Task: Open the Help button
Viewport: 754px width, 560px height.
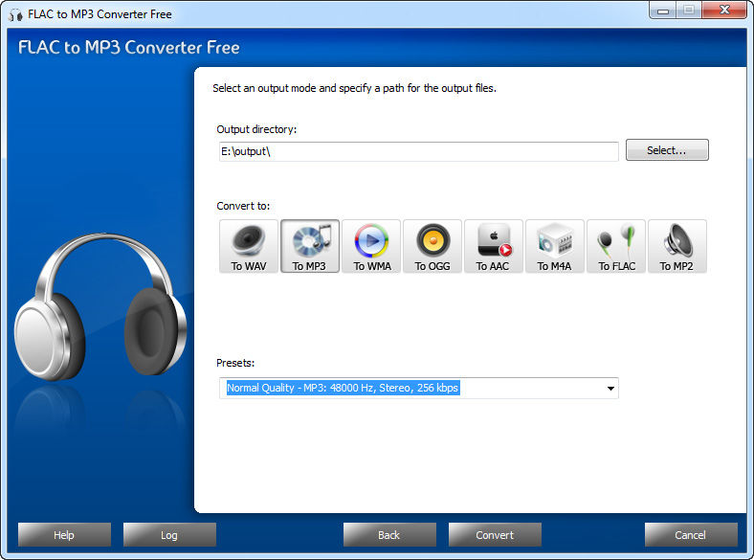Action: [64, 535]
